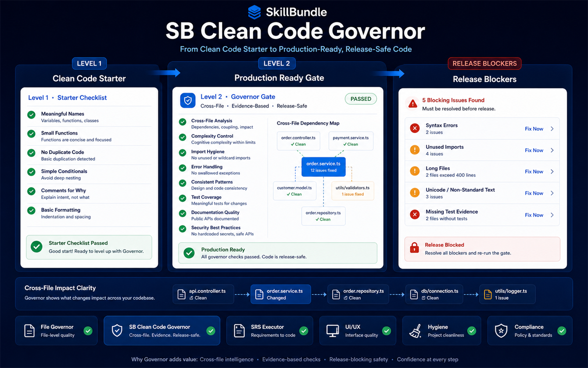Open the SRS Executor card
Screen dimensions: 588x368
coord(270,330)
